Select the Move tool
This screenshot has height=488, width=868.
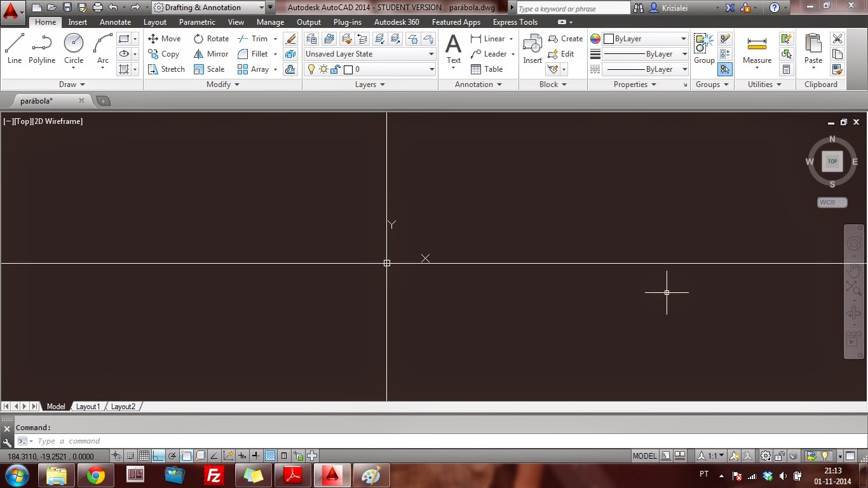click(164, 38)
